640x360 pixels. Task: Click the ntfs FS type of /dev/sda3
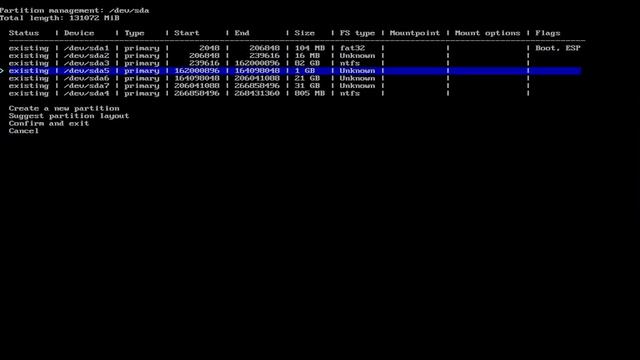click(350, 63)
